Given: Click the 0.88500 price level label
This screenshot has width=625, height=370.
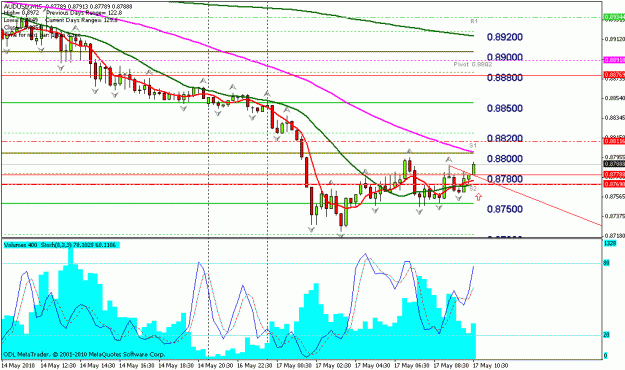Looking at the screenshot, I should click(504, 108).
